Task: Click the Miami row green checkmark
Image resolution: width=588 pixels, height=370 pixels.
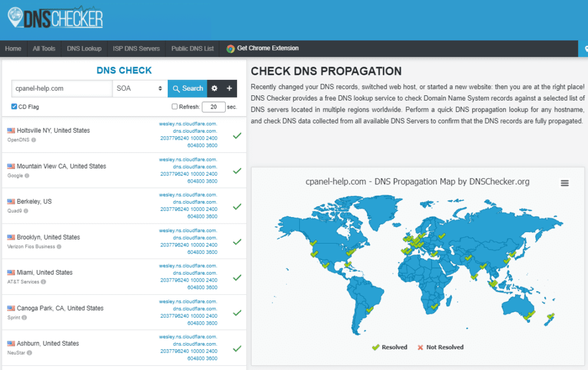Action: (x=237, y=277)
